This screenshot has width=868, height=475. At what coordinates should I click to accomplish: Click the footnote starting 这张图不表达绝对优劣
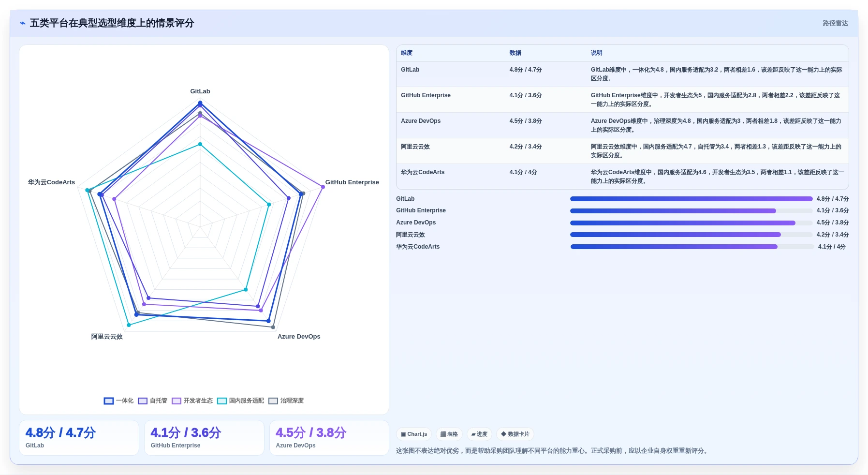553,451
